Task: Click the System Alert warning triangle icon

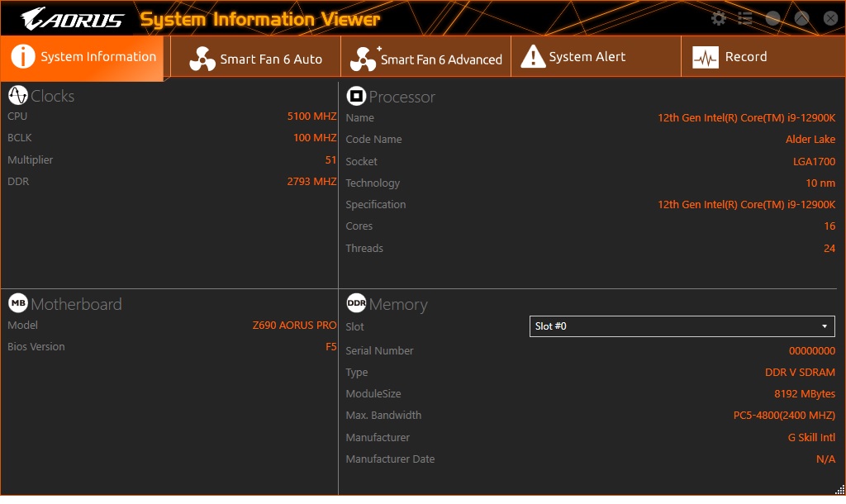Action: click(533, 57)
